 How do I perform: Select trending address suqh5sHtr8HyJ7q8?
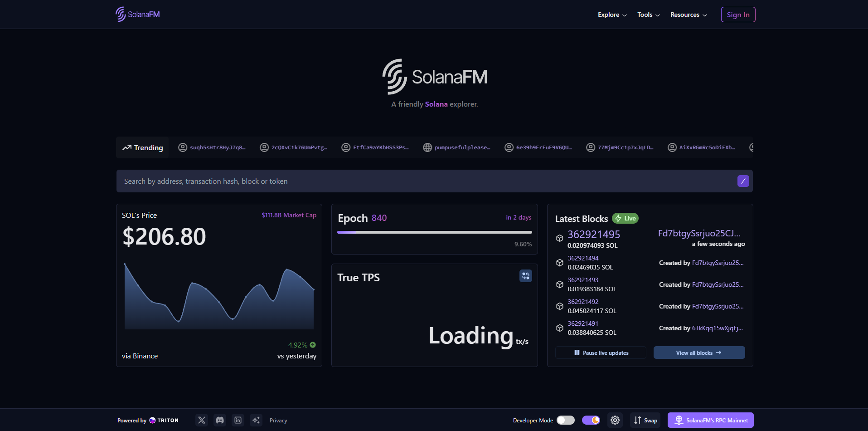(x=212, y=147)
